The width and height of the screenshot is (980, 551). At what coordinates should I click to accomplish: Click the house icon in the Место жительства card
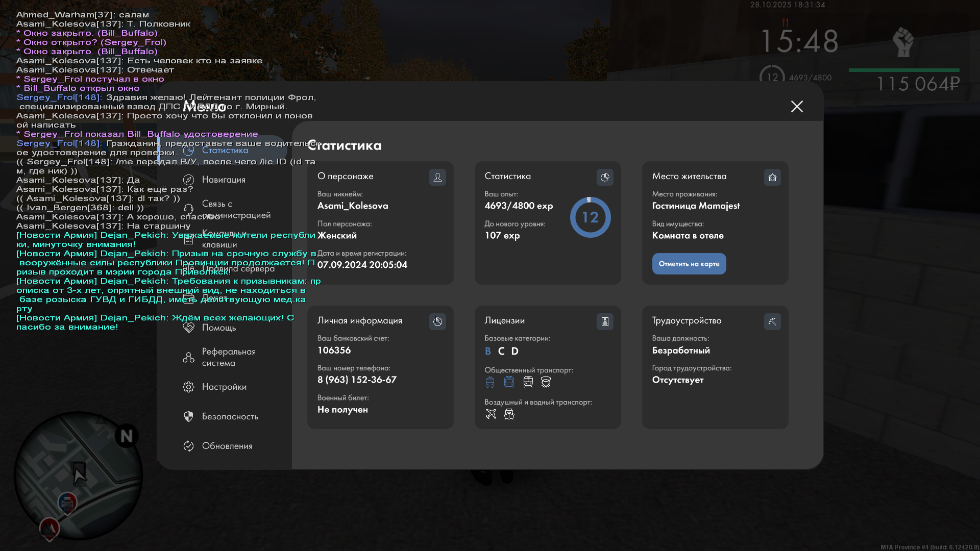coord(772,177)
